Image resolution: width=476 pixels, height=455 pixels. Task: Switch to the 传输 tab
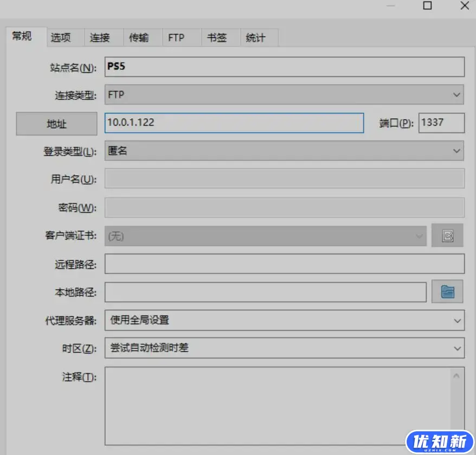pyautogui.click(x=140, y=37)
